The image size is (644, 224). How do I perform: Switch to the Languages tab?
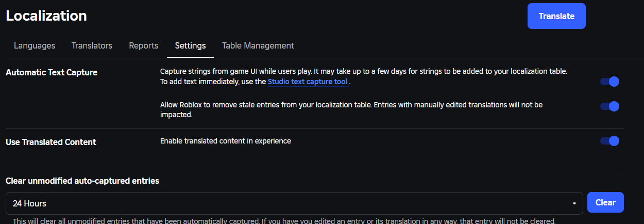pos(35,45)
